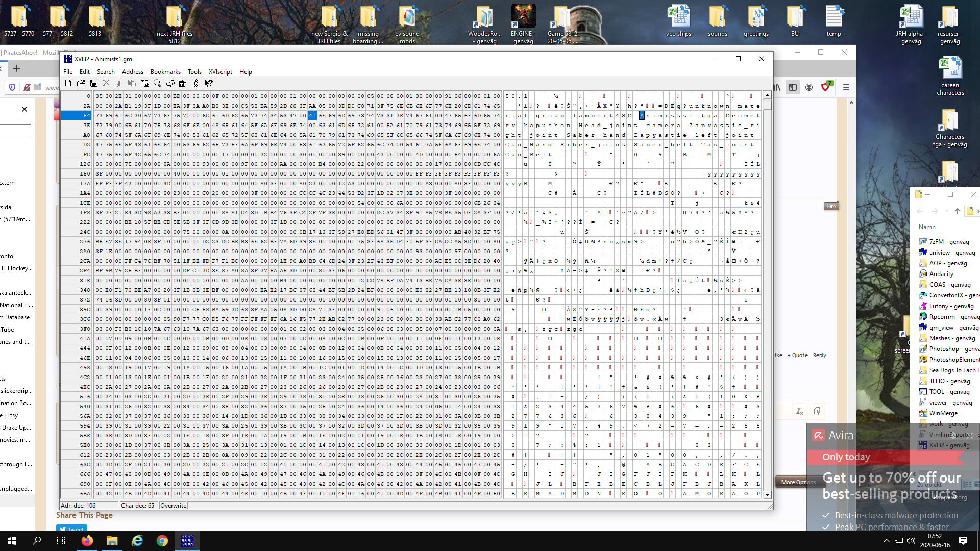Open File Explorer from taskbar
Viewport: 980px width, 551px height.
point(112,541)
